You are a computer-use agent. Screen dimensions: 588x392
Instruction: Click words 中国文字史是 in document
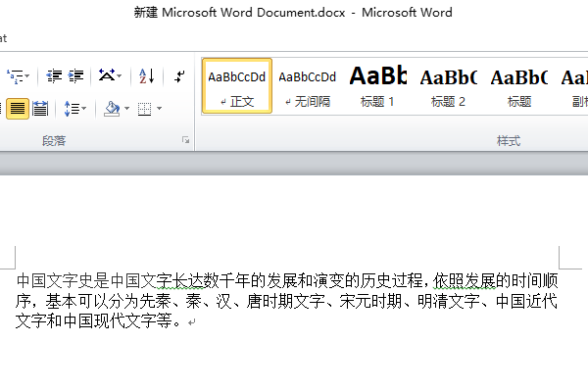tap(64, 281)
